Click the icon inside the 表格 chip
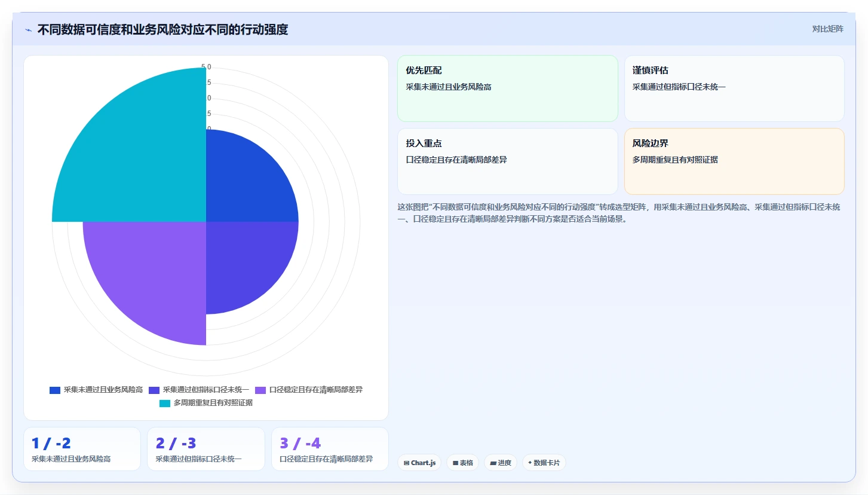The width and height of the screenshot is (868, 495). tap(455, 463)
